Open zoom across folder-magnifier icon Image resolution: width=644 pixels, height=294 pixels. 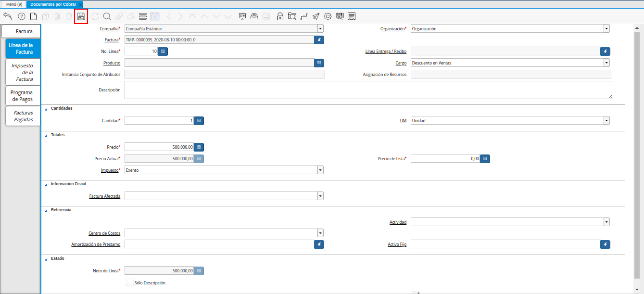point(292,16)
